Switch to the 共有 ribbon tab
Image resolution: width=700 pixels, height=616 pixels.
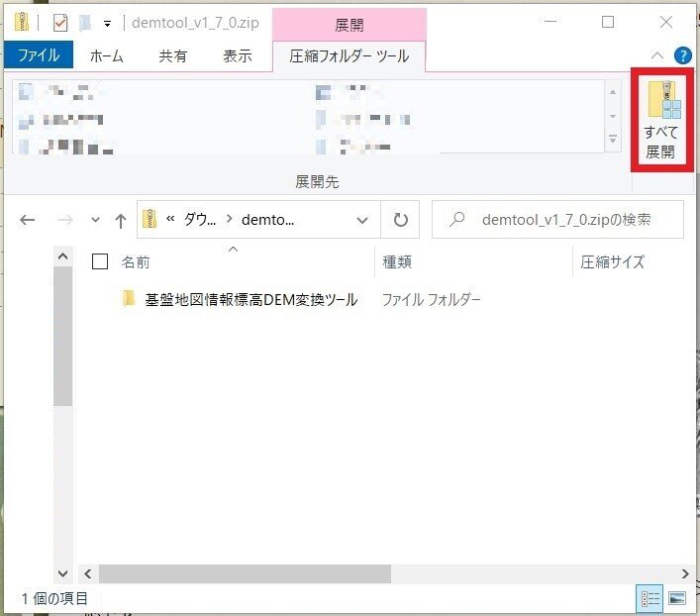click(x=172, y=55)
